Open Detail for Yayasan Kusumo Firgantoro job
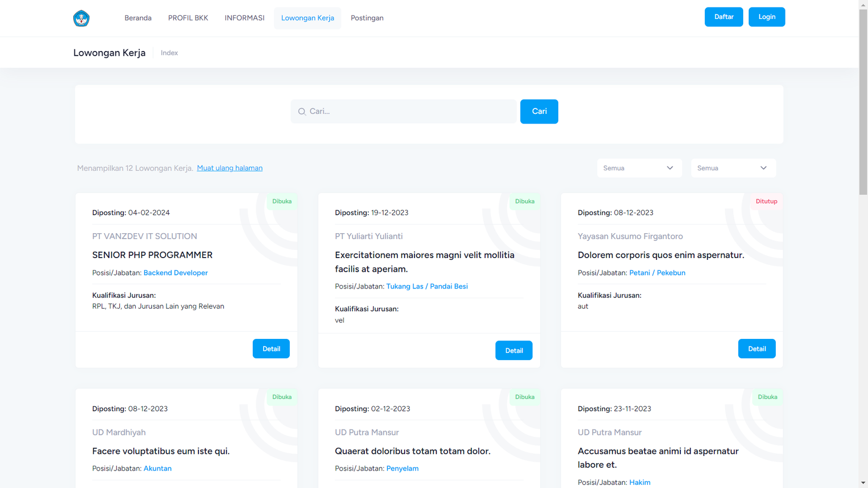This screenshot has height=488, width=868. click(x=756, y=349)
